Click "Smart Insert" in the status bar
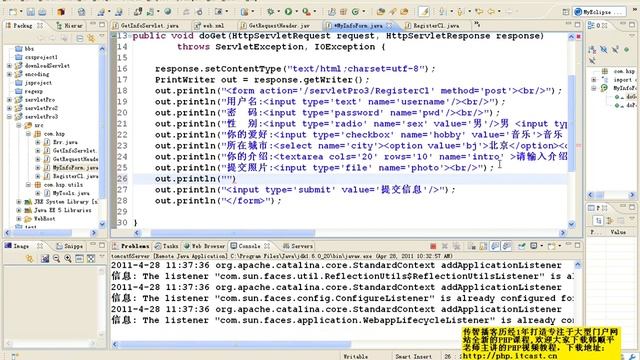The image size is (640, 360). pyautogui.click(x=413, y=356)
